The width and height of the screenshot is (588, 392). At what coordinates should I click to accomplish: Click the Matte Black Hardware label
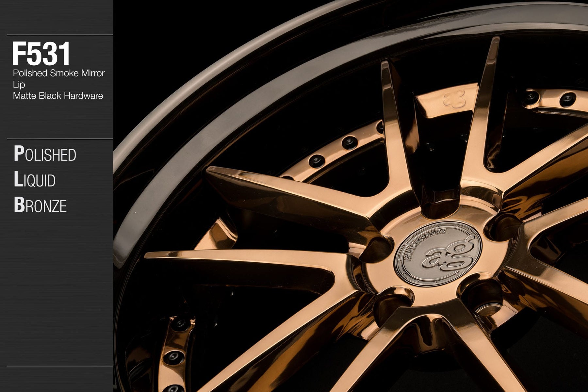58,96
